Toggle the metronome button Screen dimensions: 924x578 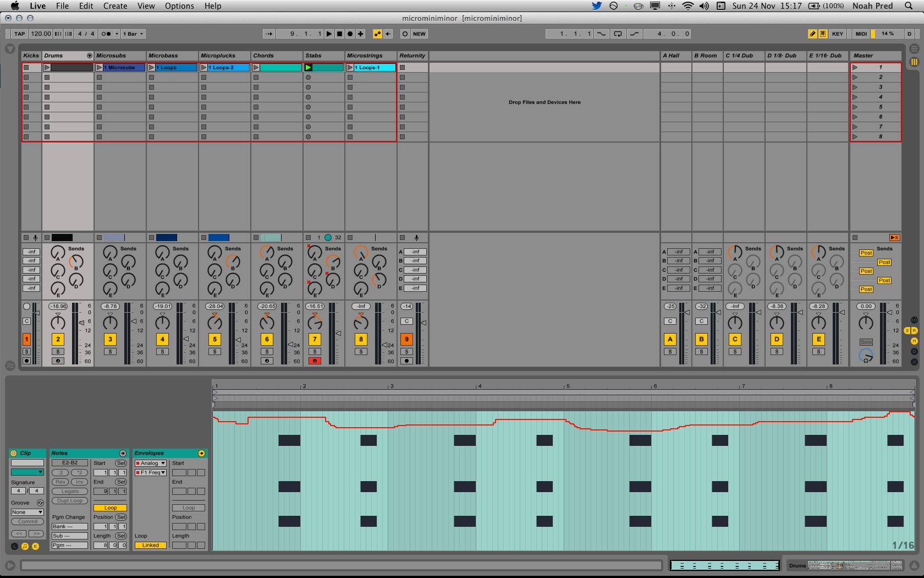pos(106,34)
